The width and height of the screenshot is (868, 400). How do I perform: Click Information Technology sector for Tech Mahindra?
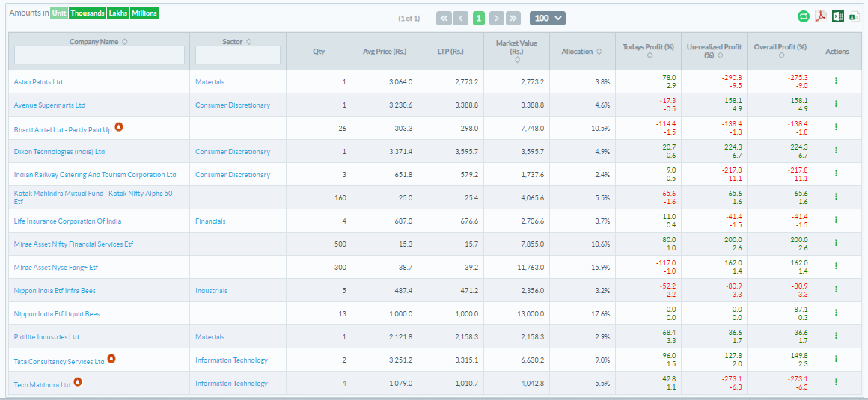pyautogui.click(x=231, y=384)
